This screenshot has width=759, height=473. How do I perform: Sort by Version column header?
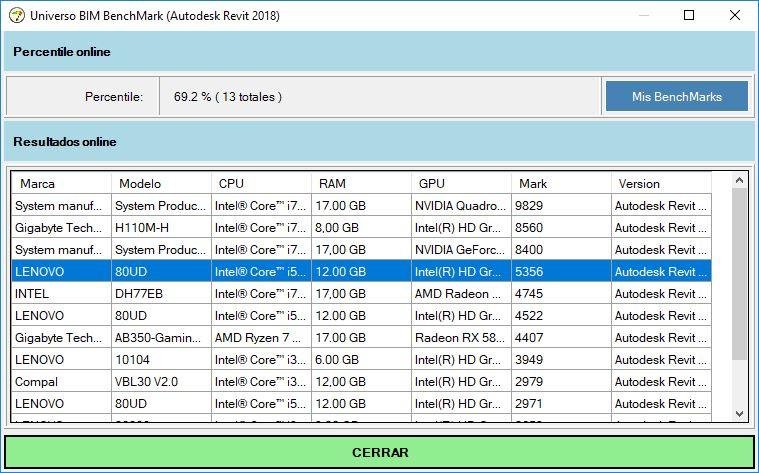(x=661, y=183)
